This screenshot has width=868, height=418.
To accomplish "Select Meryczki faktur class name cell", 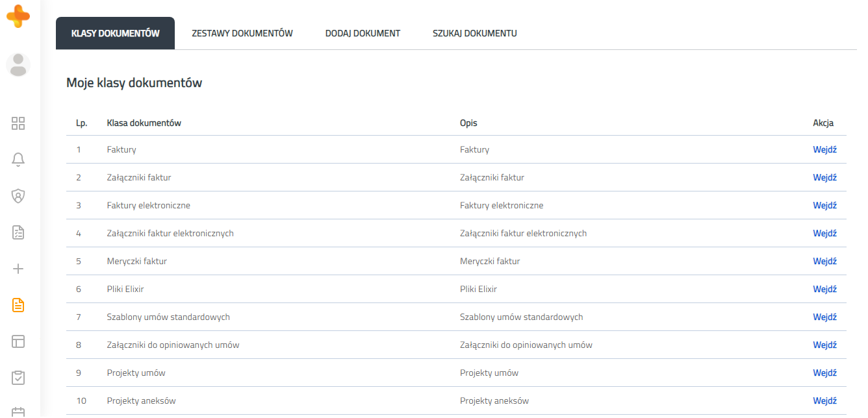I will [x=137, y=262].
